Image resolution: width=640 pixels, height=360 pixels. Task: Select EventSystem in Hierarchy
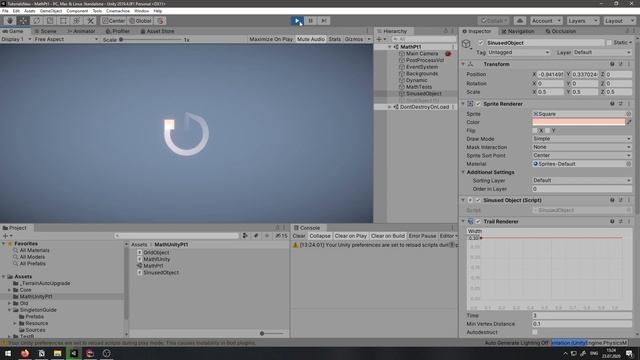tap(422, 67)
